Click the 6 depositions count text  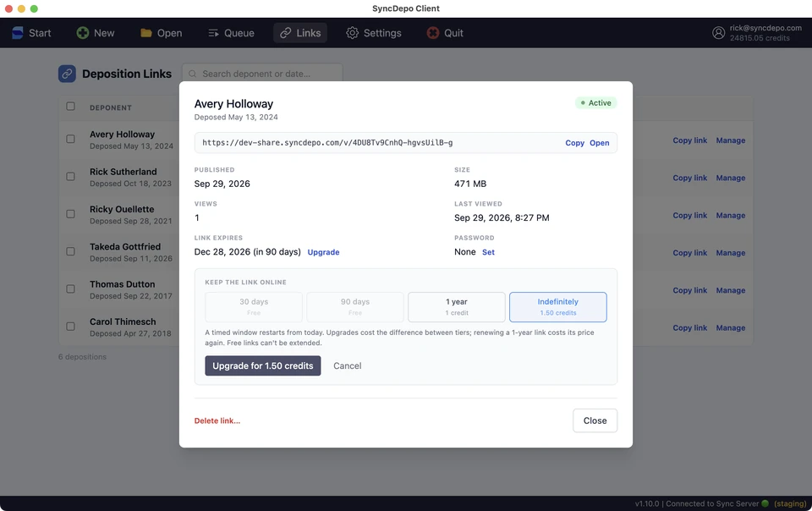tap(82, 357)
